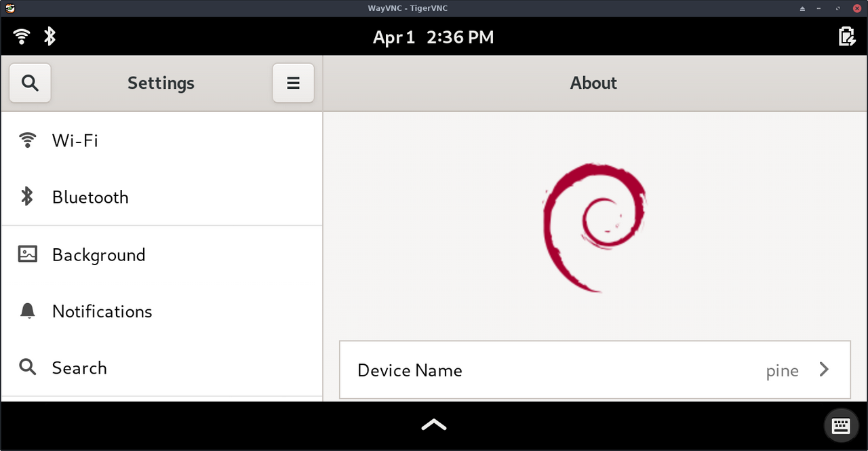Click the Search magnifier icon in sidebar list
This screenshot has height=451, width=868.
(27, 368)
